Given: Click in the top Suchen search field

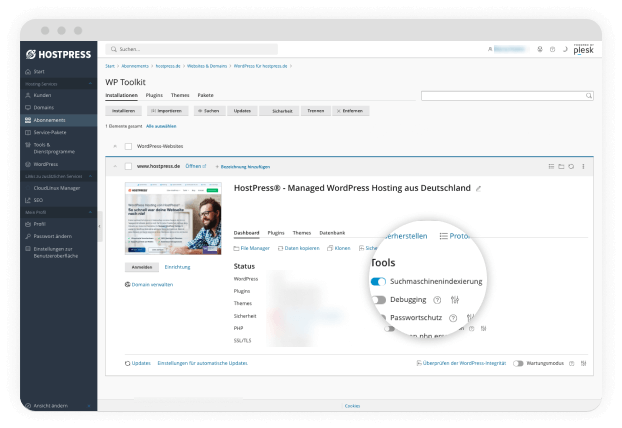Looking at the screenshot, I should (192, 49).
